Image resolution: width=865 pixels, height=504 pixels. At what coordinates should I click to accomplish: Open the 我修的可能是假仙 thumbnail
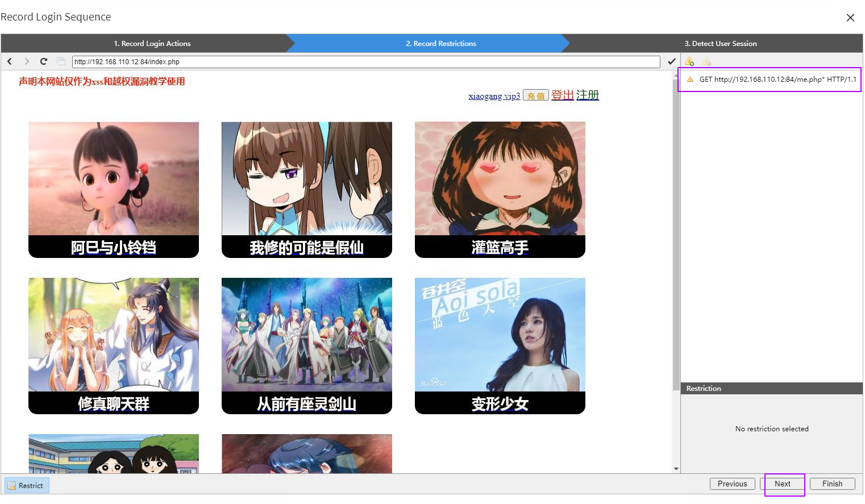point(307,190)
